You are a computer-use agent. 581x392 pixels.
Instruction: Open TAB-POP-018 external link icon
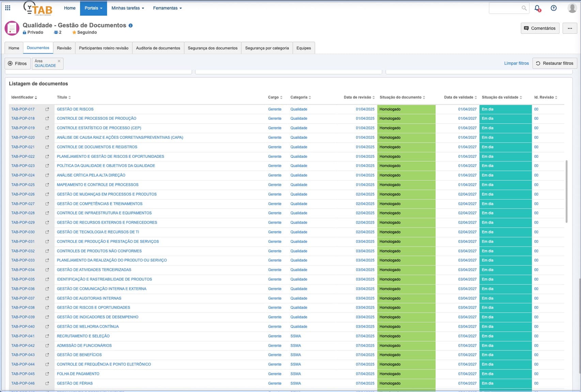(x=47, y=119)
